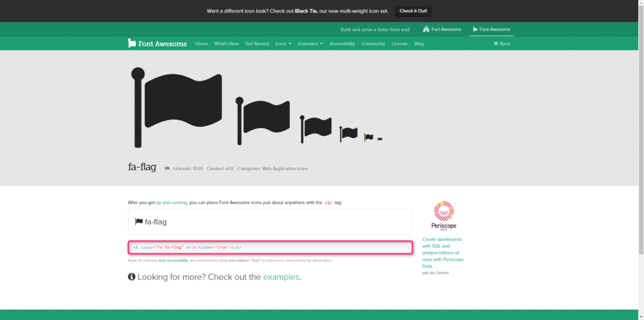
Task: Click the Font Awesome flag logo in navbar
Action: coord(157,43)
